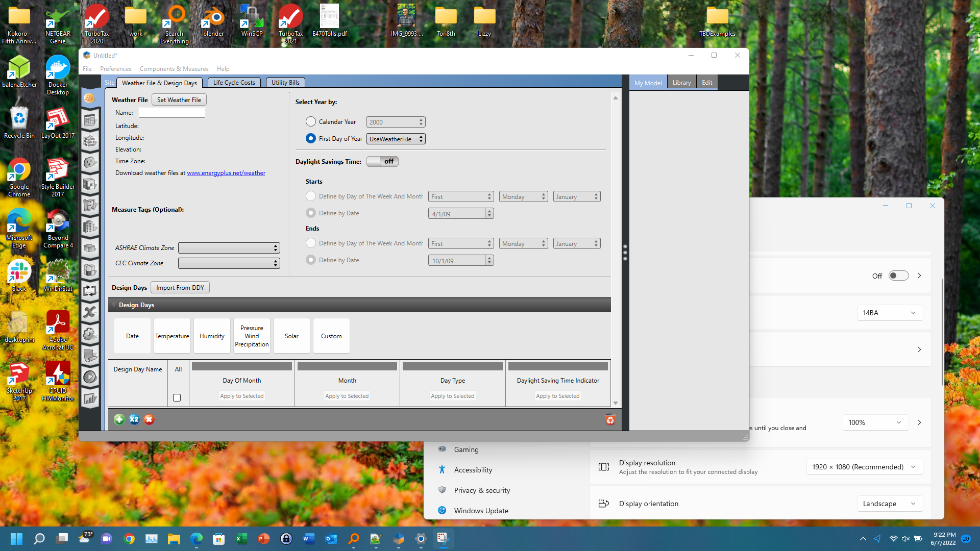
Task: Add a new design day with green plus
Action: pos(119,419)
